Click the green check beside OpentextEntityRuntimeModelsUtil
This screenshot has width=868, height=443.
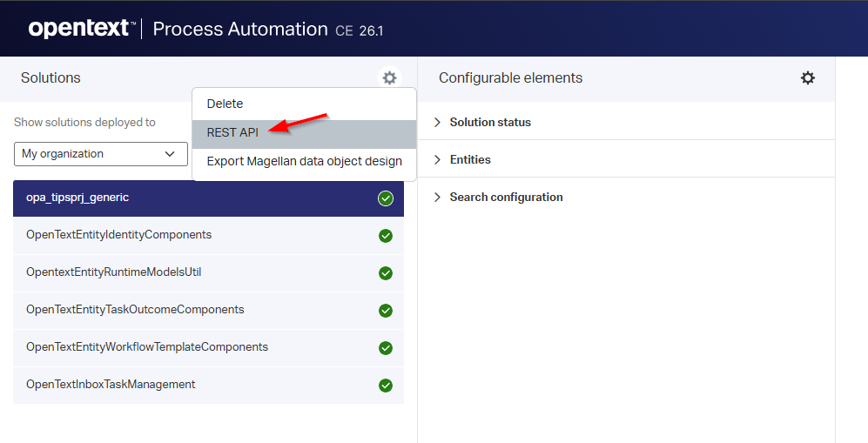point(386,273)
